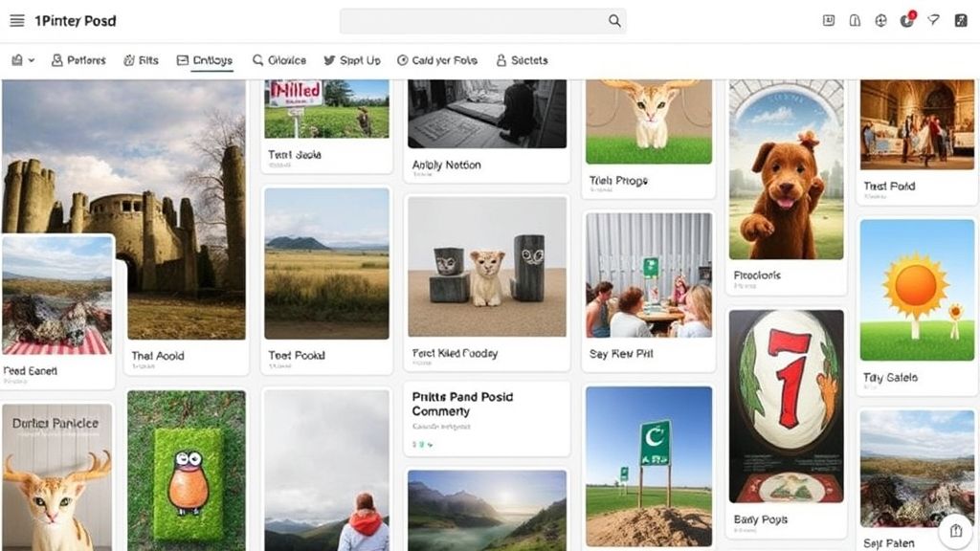Screen dimensions: 980x551
Task: Click the magnifier icon in search bar
Action: pos(614,21)
